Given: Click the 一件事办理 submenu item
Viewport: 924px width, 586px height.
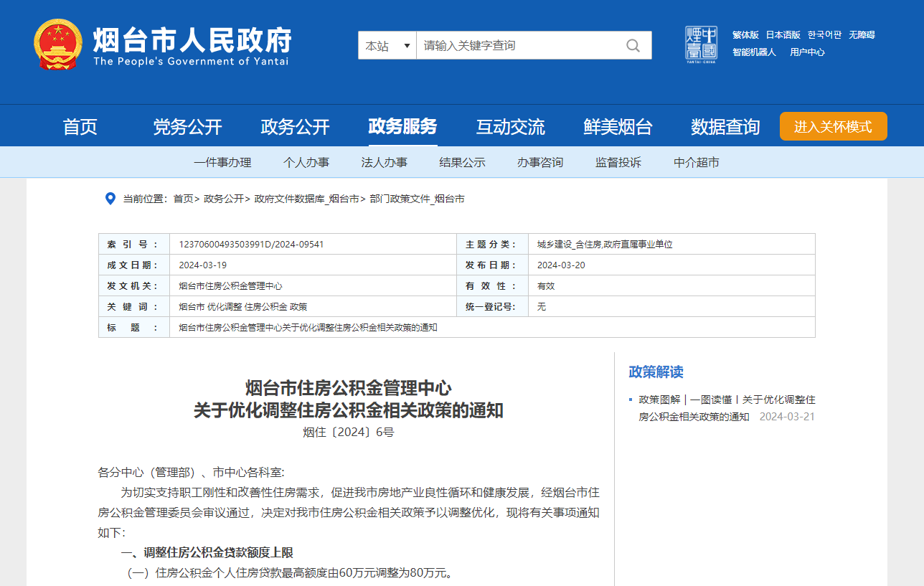Looking at the screenshot, I should [x=222, y=163].
